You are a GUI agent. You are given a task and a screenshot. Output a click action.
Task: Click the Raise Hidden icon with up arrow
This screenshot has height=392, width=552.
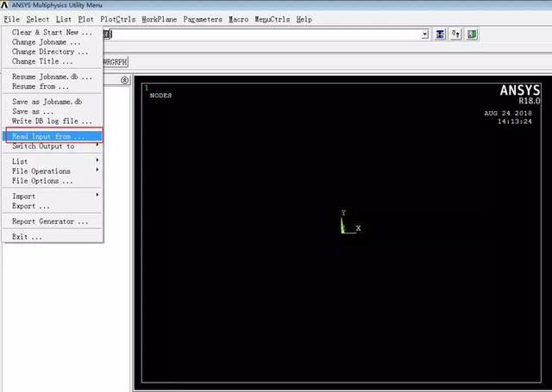(x=455, y=34)
